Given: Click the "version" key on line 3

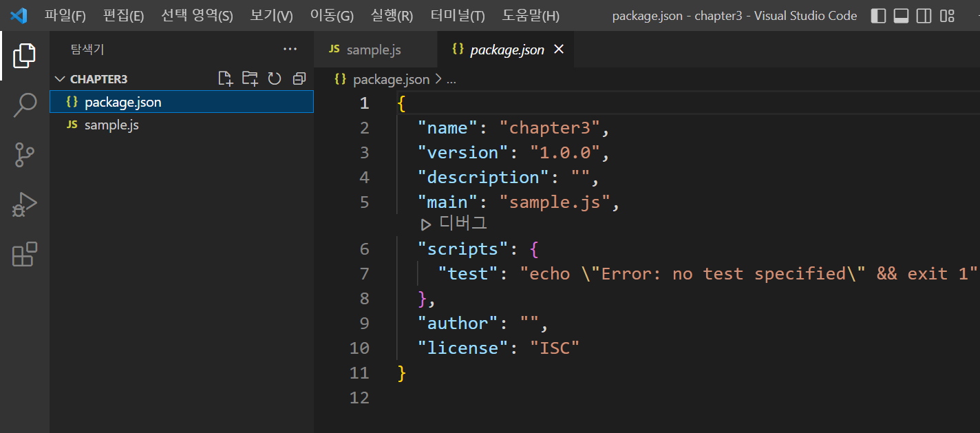Looking at the screenshot, I should (x=463, y=153).
